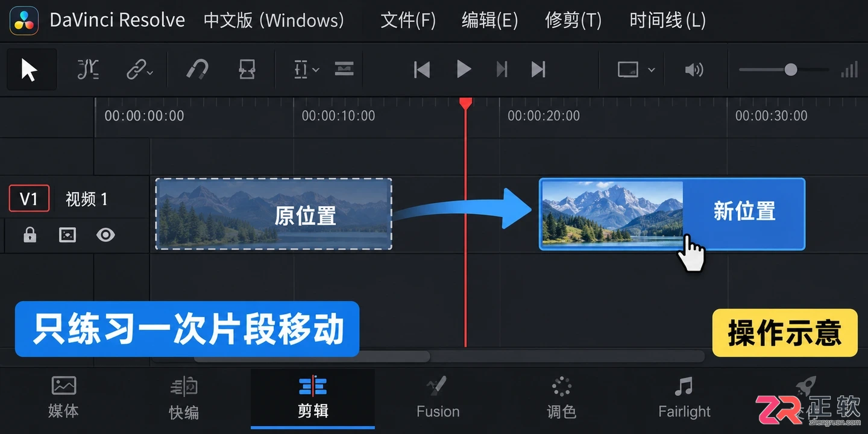Select the 原位置 dashed clip
The height and width of the screenshot is (434, 868).
click(274, 214)
